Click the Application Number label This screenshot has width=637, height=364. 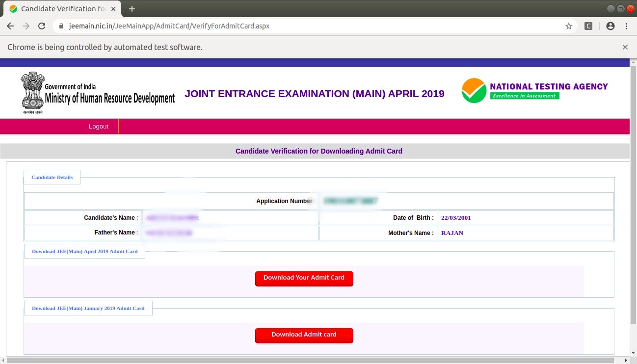coord(285,201)
